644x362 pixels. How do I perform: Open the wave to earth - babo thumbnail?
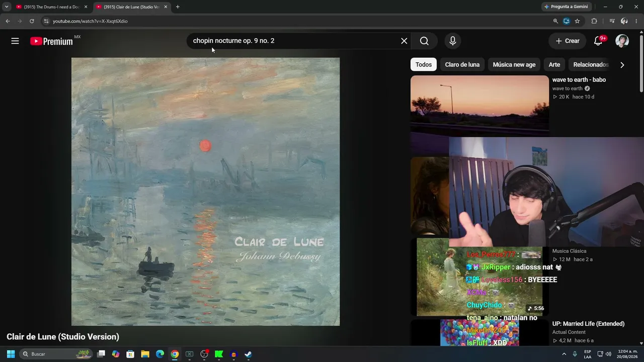click(479, 106)
